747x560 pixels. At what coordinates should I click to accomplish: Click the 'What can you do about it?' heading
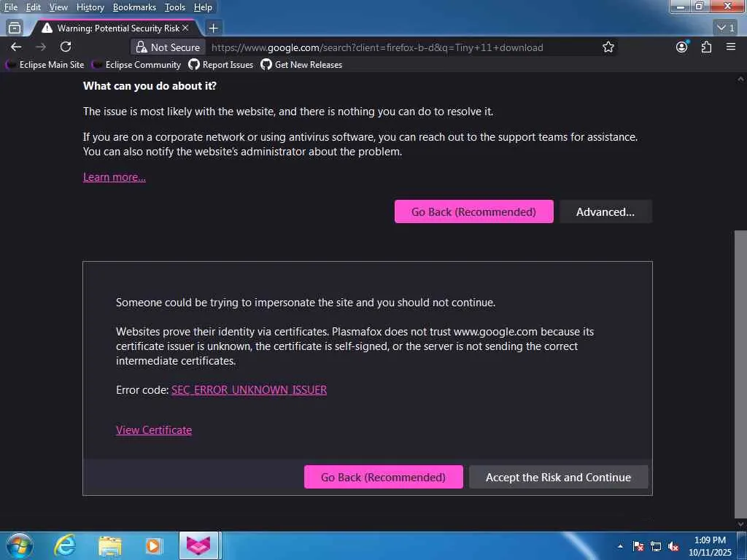[x=150, y=86]
